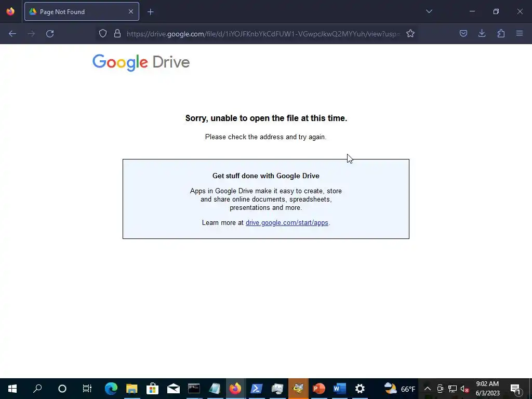Open Cortana from the taskbar
This screenshot has width=532, height=399.
[62, 389]
